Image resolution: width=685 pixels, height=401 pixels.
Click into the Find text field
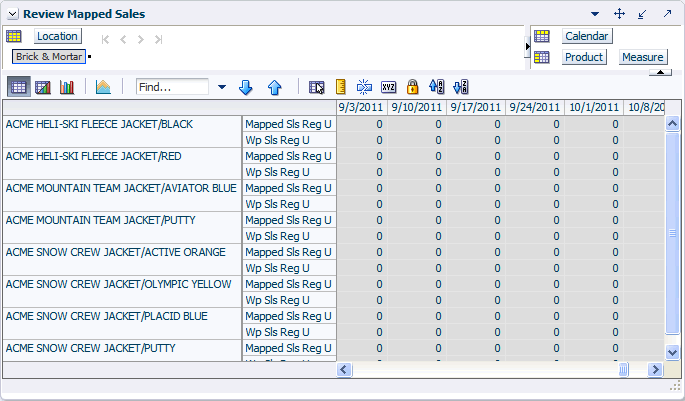click(x=172, y=87)
